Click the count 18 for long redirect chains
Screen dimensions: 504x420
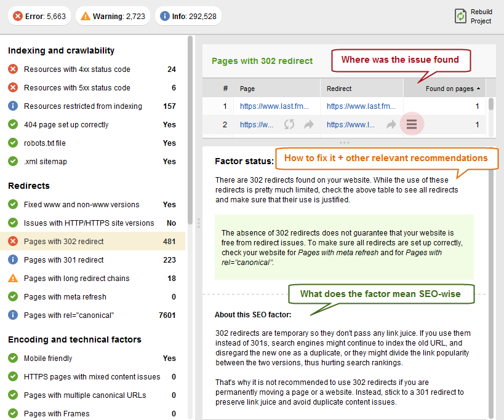(172, 278)
